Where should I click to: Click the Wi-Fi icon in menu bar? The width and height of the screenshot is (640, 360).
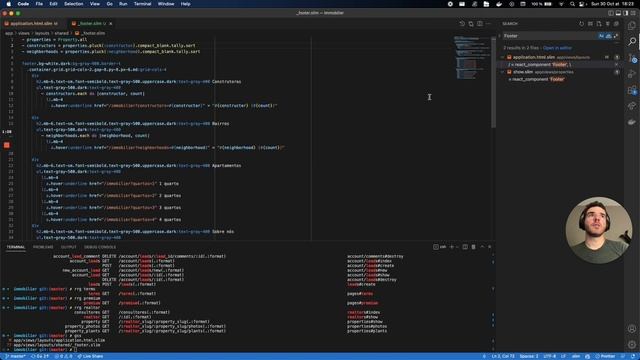(x=562, y=4)
